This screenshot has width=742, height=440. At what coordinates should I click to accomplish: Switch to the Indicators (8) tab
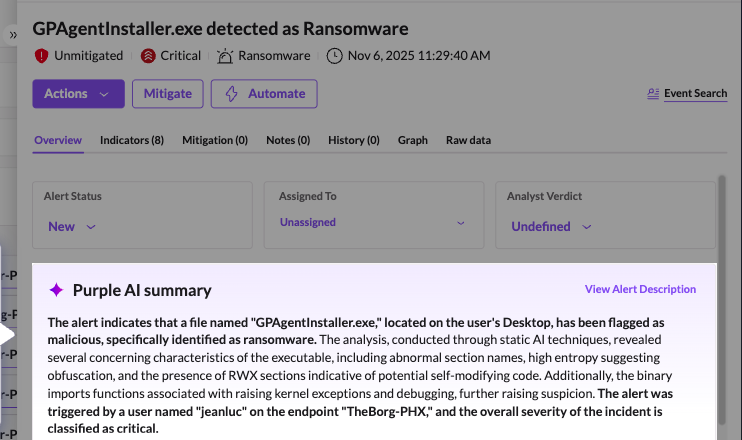point(131,141)
